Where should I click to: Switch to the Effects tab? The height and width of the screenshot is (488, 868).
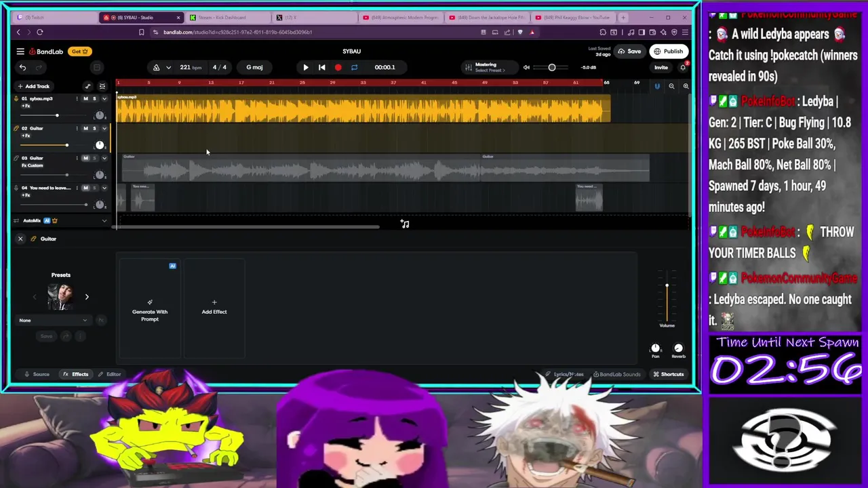click(75, 374)
